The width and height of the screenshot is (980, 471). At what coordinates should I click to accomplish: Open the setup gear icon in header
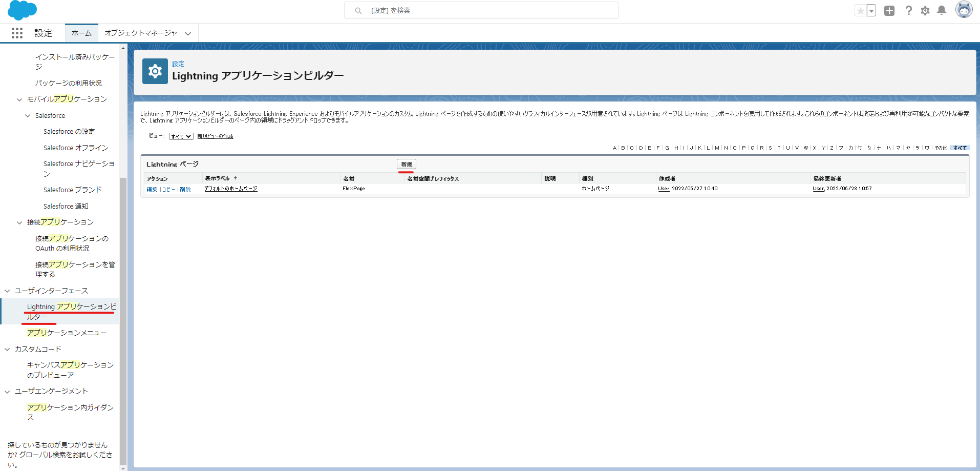tap(925, 11)
